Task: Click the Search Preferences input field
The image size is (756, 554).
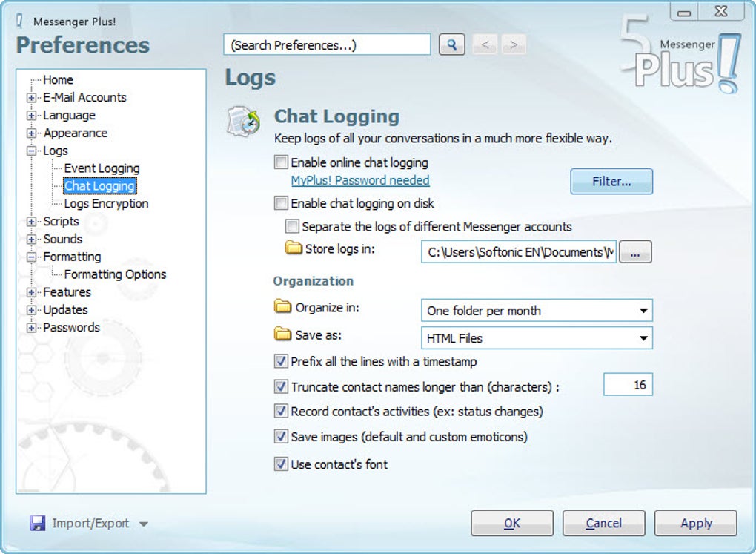Action: [327, 45]
